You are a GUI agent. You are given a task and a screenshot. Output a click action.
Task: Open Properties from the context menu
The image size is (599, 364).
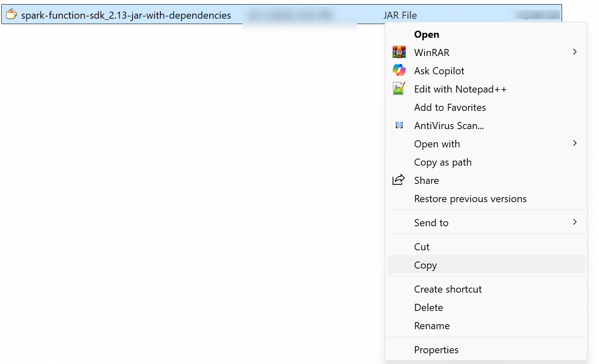486,350
